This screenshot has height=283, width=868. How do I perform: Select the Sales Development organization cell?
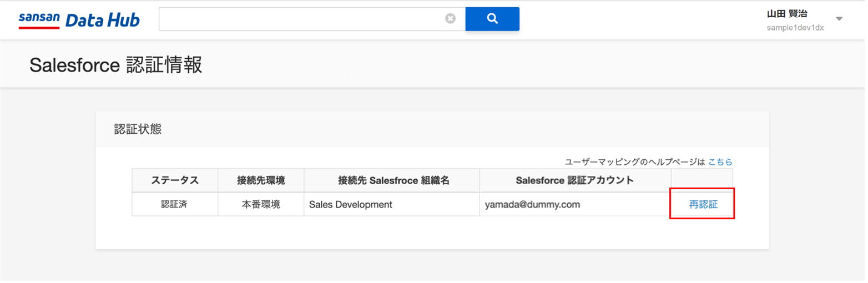tap(392, 204)
